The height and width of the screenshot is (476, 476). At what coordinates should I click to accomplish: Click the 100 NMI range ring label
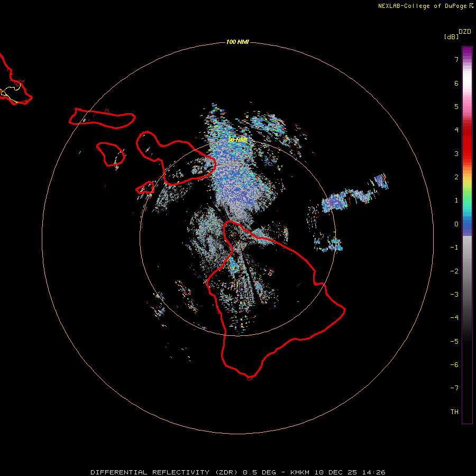pos(237,42)
